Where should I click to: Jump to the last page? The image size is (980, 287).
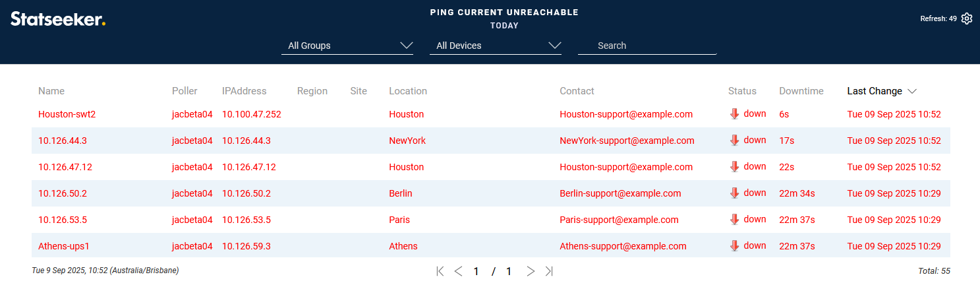point(549,271)
